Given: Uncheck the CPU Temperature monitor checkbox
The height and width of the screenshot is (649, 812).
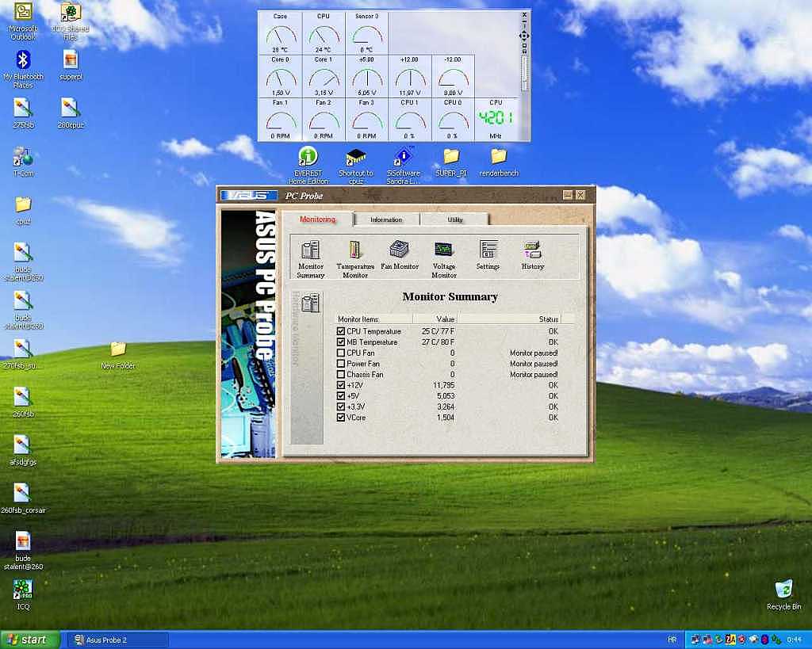Looking at the screenshot, I should (341, 331).
